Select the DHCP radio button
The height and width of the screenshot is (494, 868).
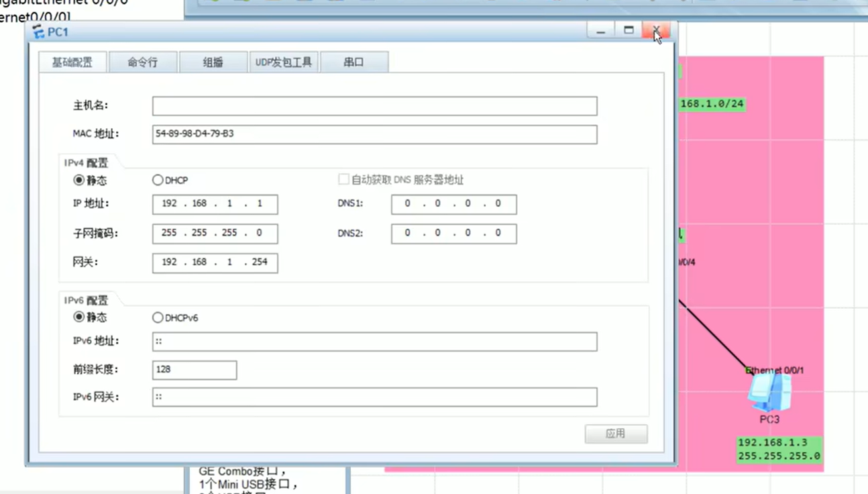(x=158, y=180)
